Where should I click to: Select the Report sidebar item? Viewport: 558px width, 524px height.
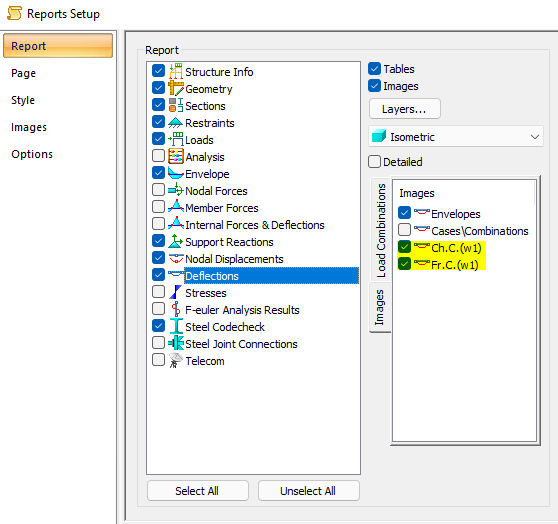tap(58, 46)
